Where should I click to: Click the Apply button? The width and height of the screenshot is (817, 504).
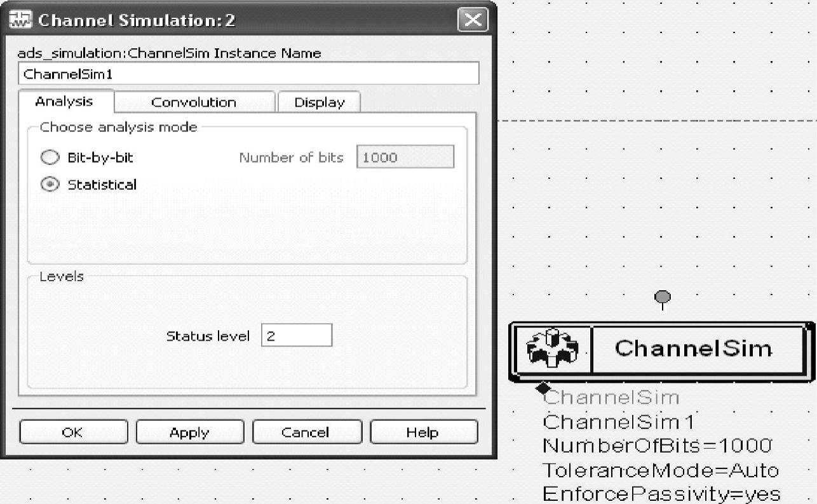189,432
